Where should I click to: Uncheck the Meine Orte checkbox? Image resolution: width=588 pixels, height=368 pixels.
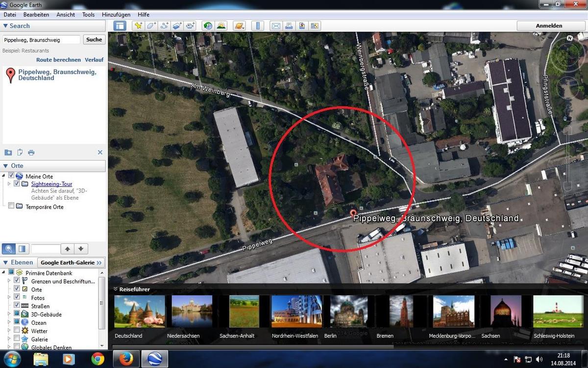click(11, 176)
